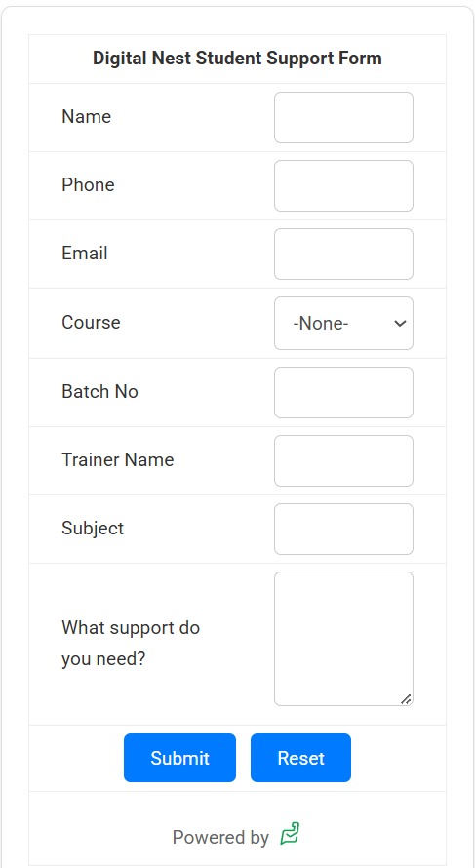This screenshot has height=868, width=475.
Task: Click the What support do you need label
Action: [131, 644]
